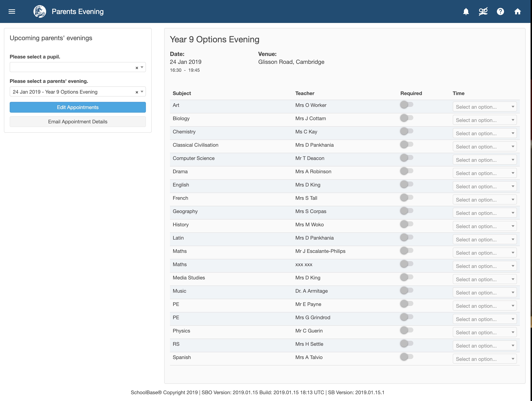Open the help question mark icon
This screenshot has width=532, height=401.
click(500, 11)
